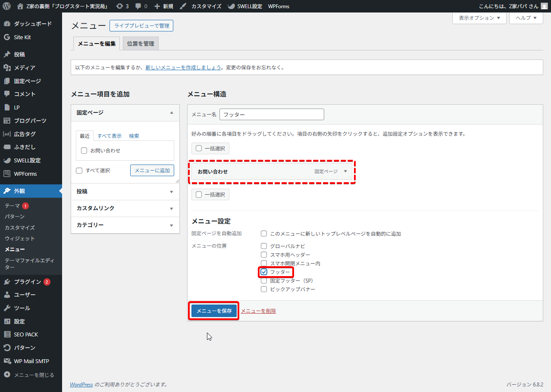The height and width of the screenshot is (392, 551).
Task: Click the comments bubble icon in admin bar
Action: [x=138, y=6]
